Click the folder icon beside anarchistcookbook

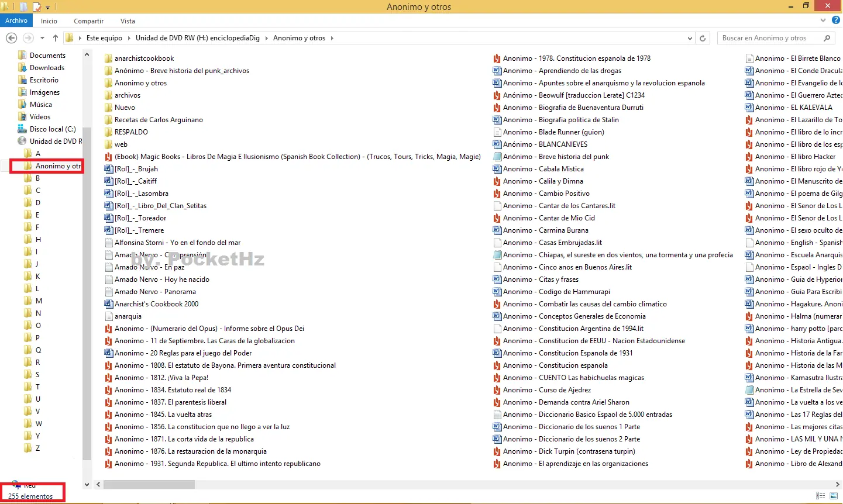tap(108, 58)
